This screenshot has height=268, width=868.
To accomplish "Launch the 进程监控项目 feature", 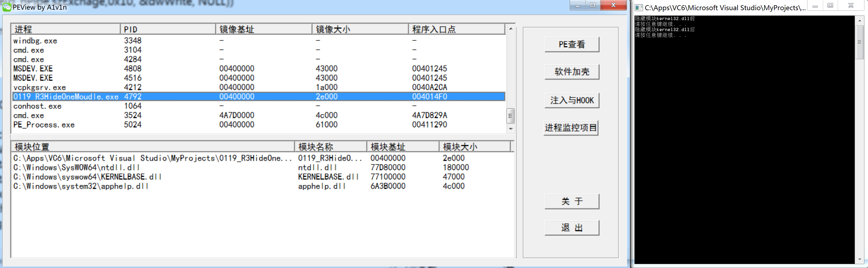I will (571, 128).
